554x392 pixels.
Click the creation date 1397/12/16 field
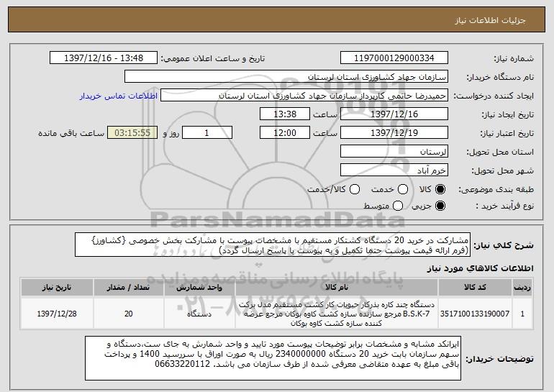(x=394, y=114)
